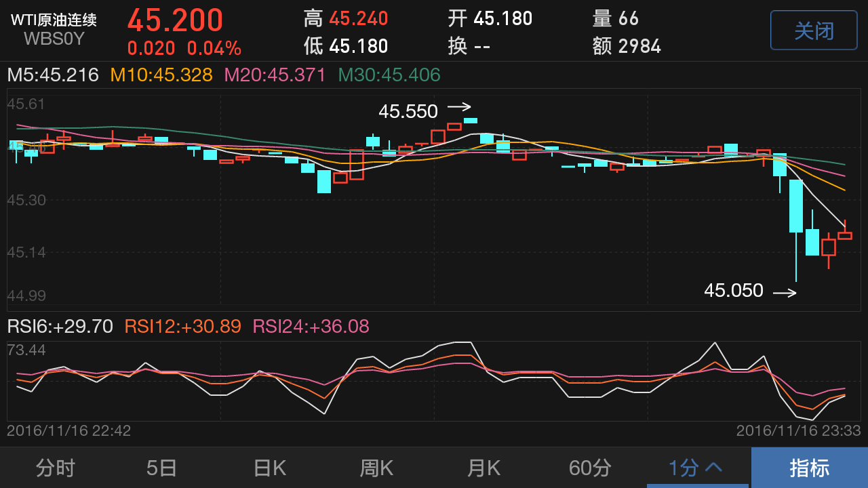Open the 5日 chart tab
The width and height of the screenshot is (868, 488).
pos(161,468)
